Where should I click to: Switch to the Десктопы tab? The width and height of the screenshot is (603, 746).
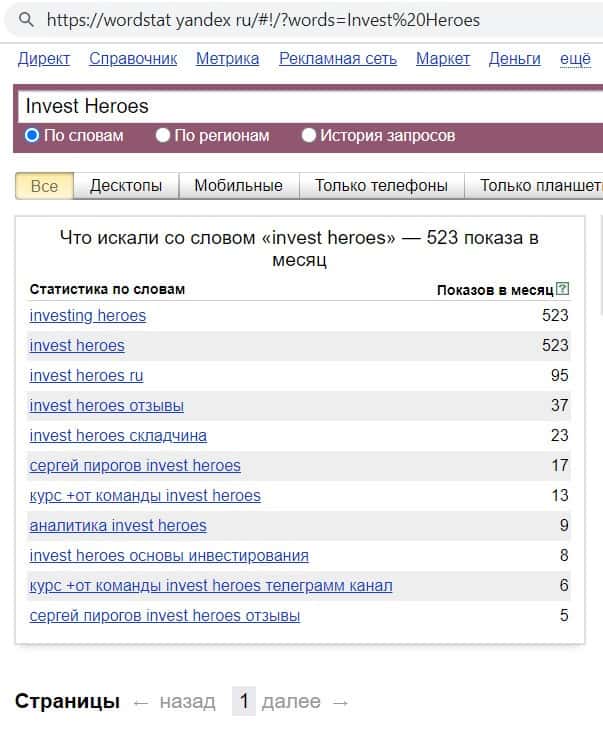click(x=126, y=185)
